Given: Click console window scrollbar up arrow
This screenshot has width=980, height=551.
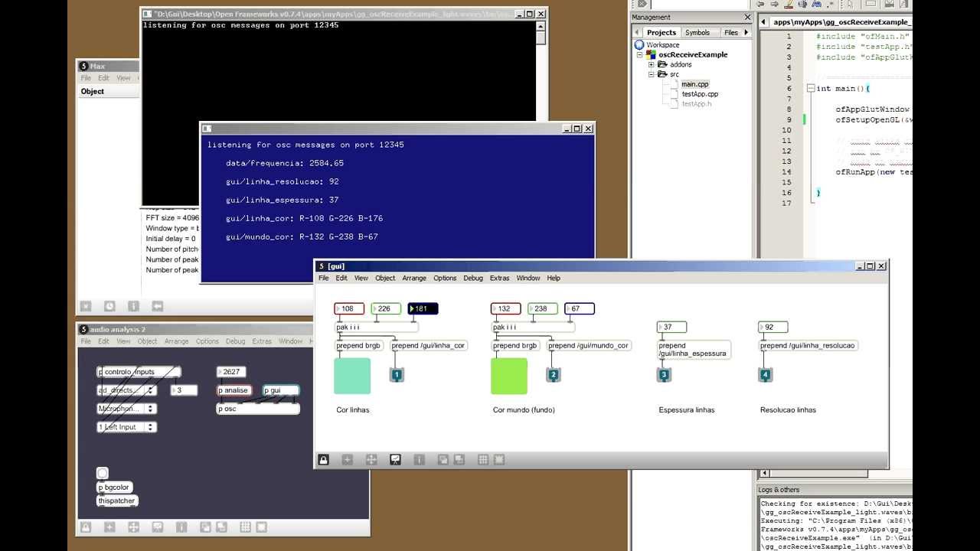Looking at the screenshot, I should tap(541, 25).
